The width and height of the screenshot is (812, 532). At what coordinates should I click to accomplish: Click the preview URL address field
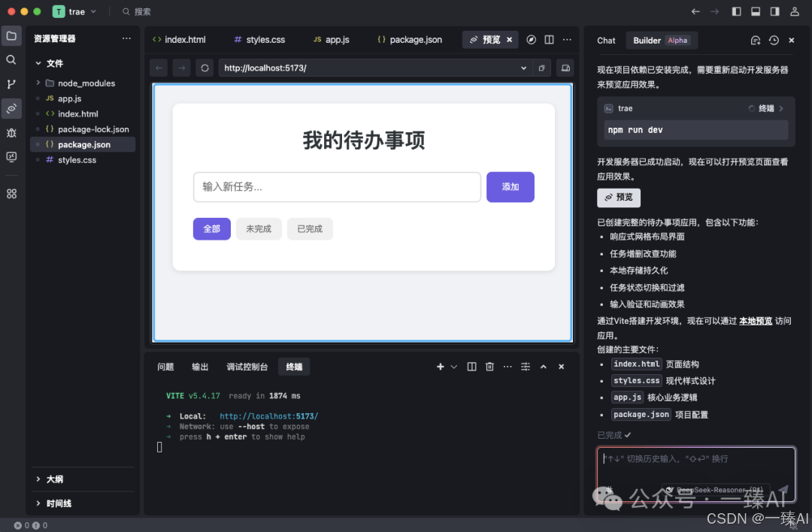point(368,68)
